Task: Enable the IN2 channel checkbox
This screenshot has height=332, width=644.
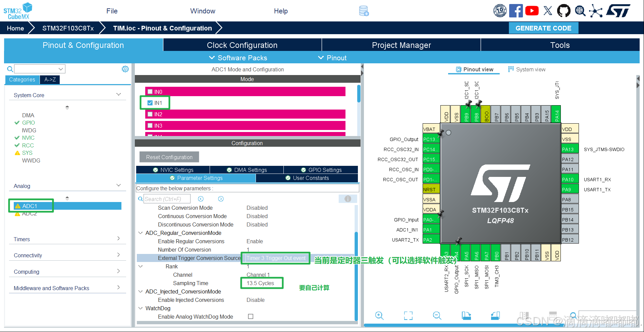Action: (150, 114)
